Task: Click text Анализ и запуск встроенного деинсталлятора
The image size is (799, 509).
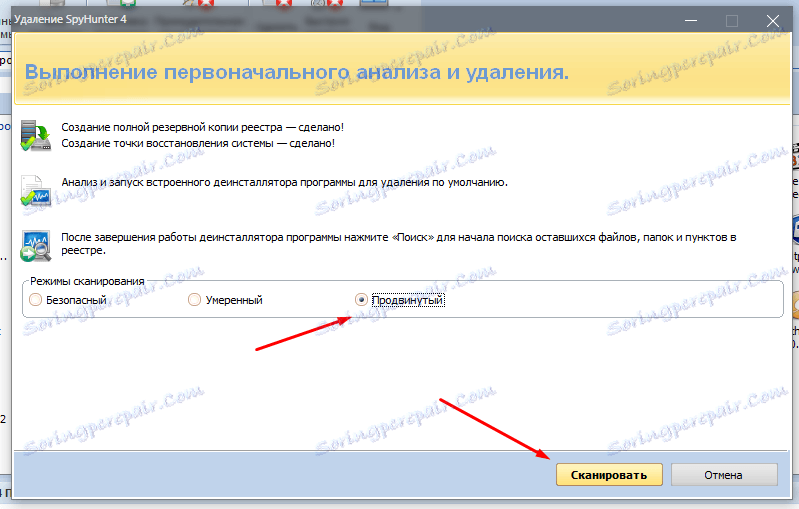Action: 179,182
